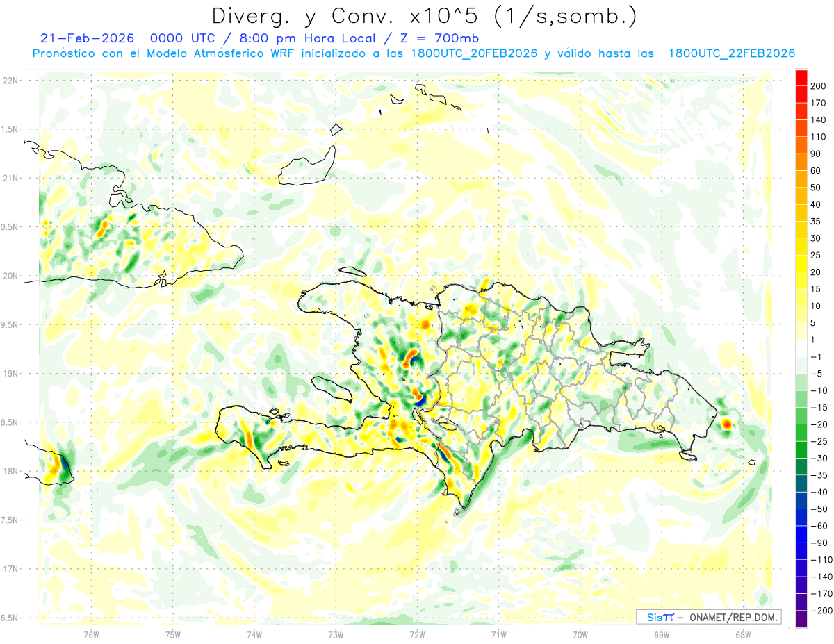Click the "76W" longitude label
The image size is (834, 644).
click(x=91, y=634)
